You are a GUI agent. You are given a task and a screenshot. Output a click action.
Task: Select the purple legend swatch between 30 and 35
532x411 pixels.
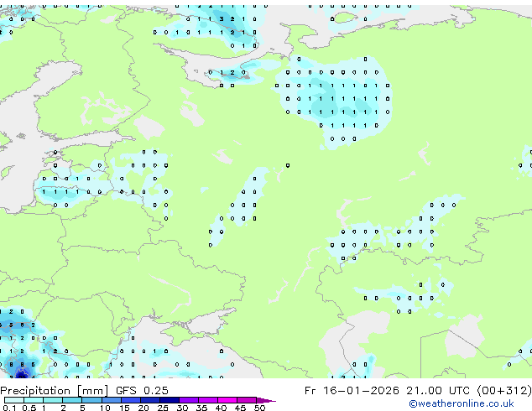188,400
